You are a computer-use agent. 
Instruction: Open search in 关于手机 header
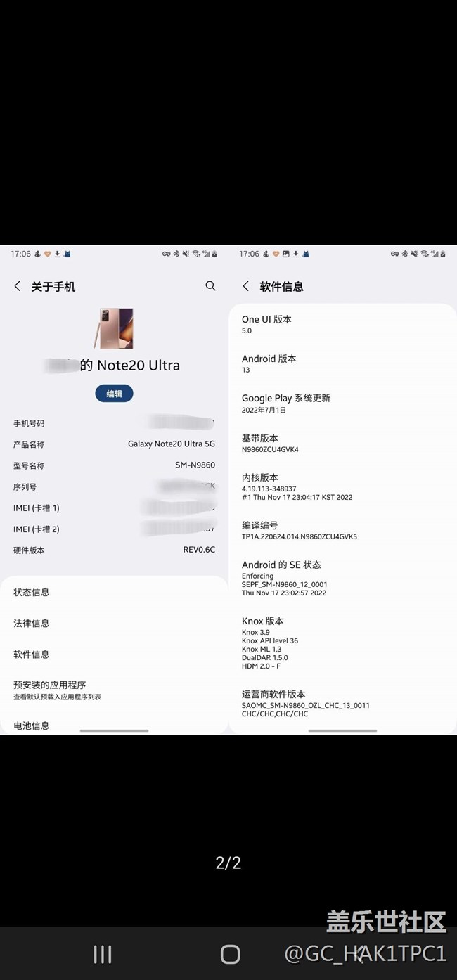click(210, 286)
